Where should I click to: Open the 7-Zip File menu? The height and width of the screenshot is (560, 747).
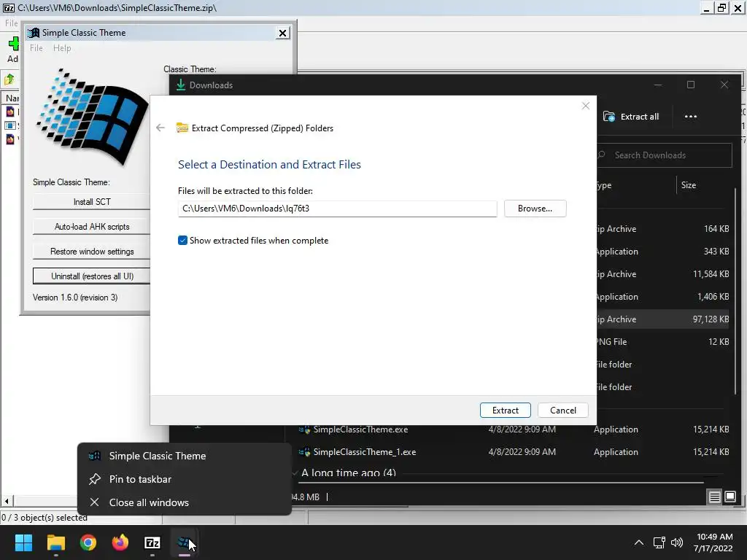[11, 23]
